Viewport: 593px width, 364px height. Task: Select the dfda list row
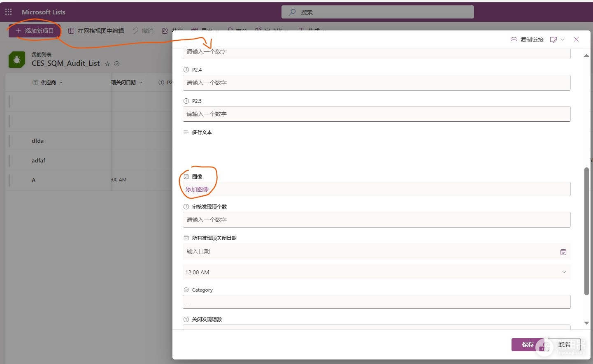coord(89,141)
